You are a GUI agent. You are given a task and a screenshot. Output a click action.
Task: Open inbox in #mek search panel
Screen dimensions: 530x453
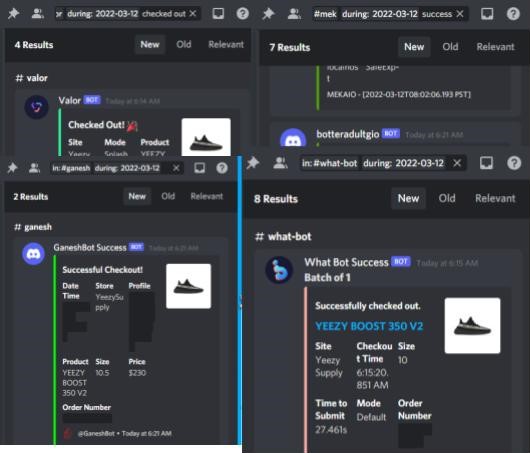tap(487, 14)
